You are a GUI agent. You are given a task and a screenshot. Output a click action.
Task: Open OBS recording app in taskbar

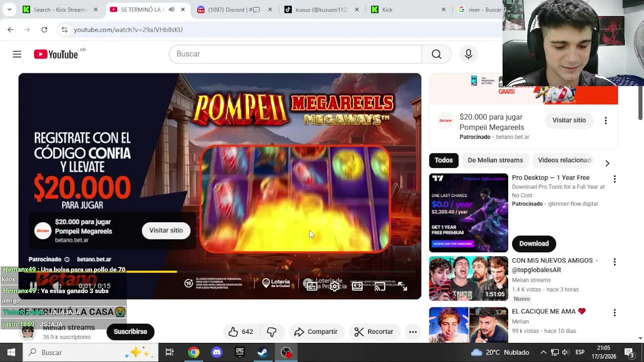coord(286,352)
